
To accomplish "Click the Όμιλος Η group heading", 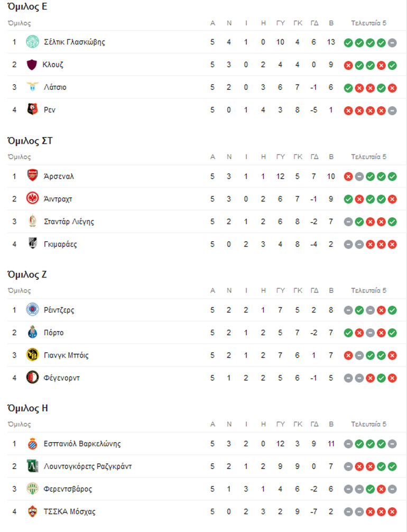I will point(27,408).
